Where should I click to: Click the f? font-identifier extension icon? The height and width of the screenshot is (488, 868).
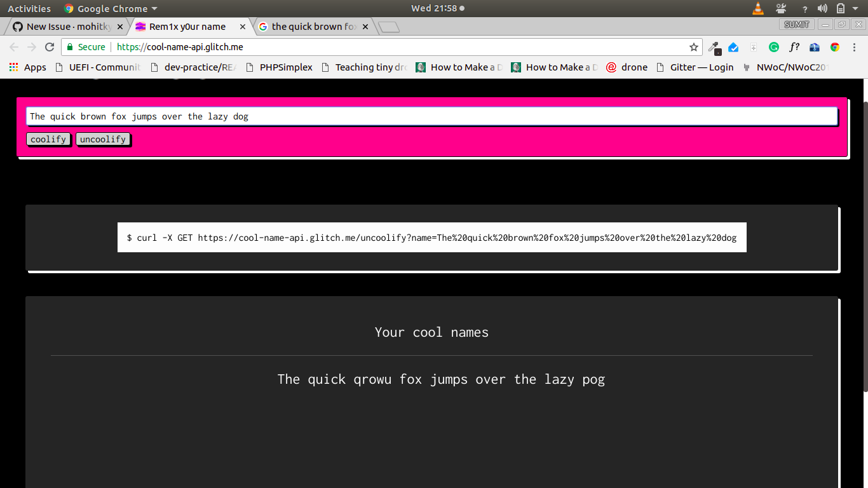pos(795,47)
